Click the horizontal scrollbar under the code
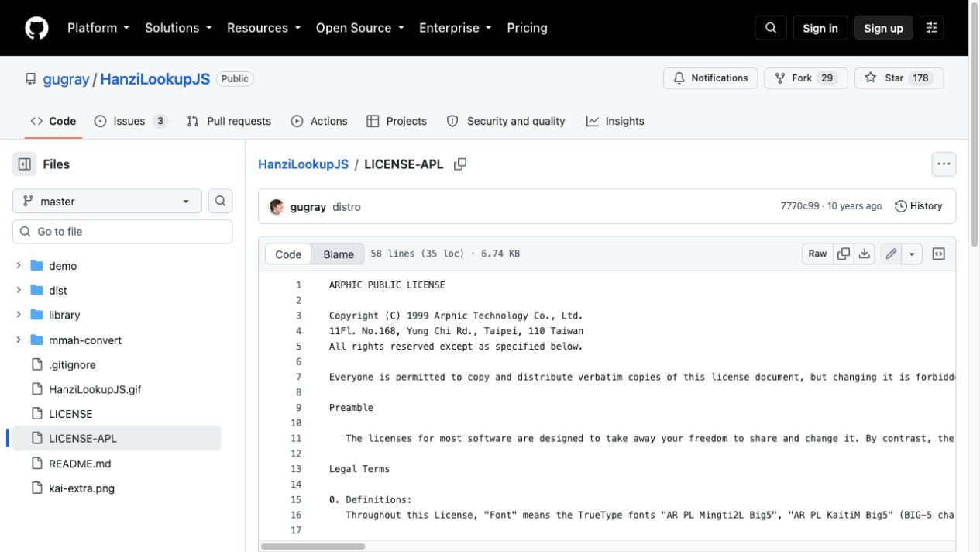This screenshot has width=980, height=552. (313, 547)
